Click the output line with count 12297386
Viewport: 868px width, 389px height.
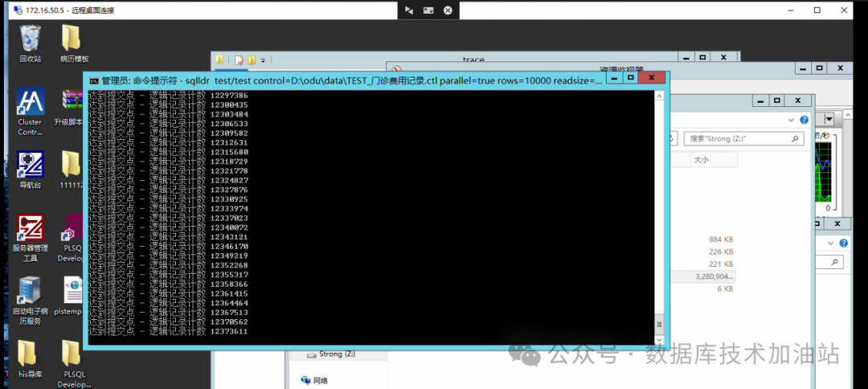[168, 96]
